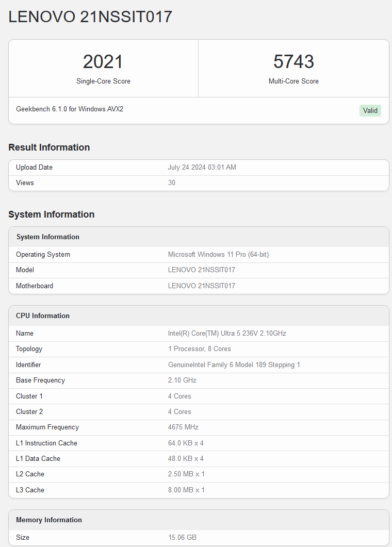This screenshot has width=392, height=547.
Task: Click the L3 Cache label
Action: [x=30, y=490]
